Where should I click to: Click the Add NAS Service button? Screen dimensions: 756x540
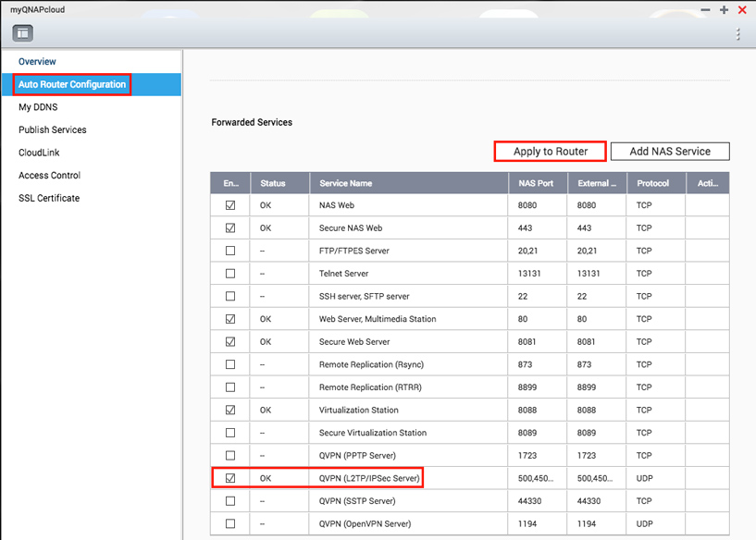tap(670, 152)
